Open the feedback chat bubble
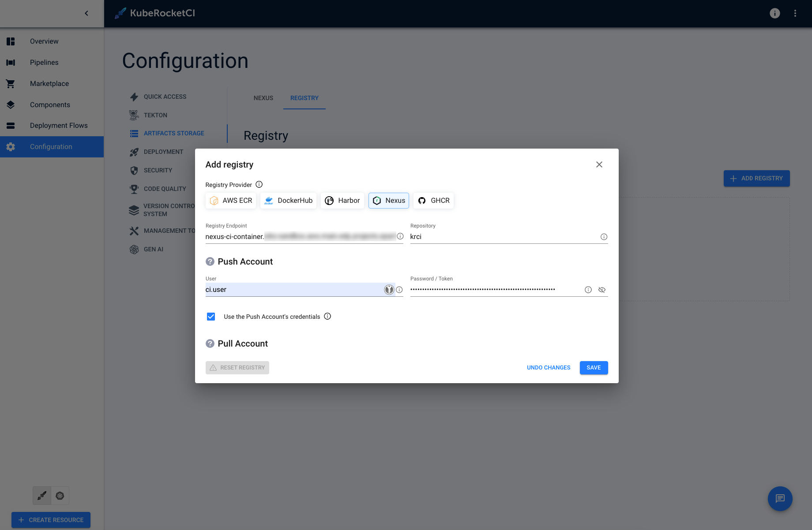The width and height of the screenshot is (812, 530). 780,499
